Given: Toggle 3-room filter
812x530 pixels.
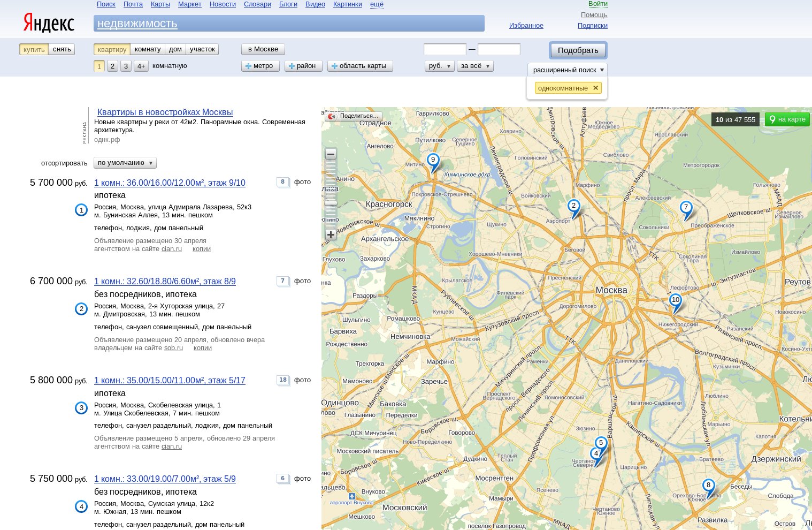Looking at the screenshot, I should click(x=126, y=66).
